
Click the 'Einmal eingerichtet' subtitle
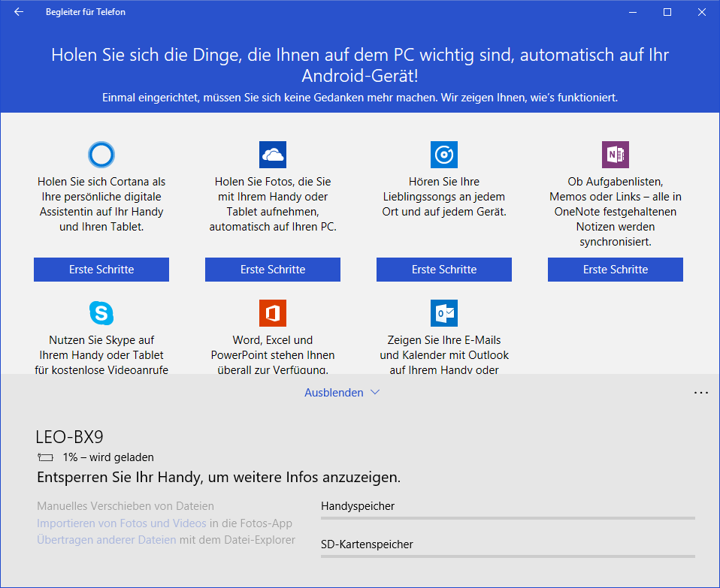[x=360, y=98]
